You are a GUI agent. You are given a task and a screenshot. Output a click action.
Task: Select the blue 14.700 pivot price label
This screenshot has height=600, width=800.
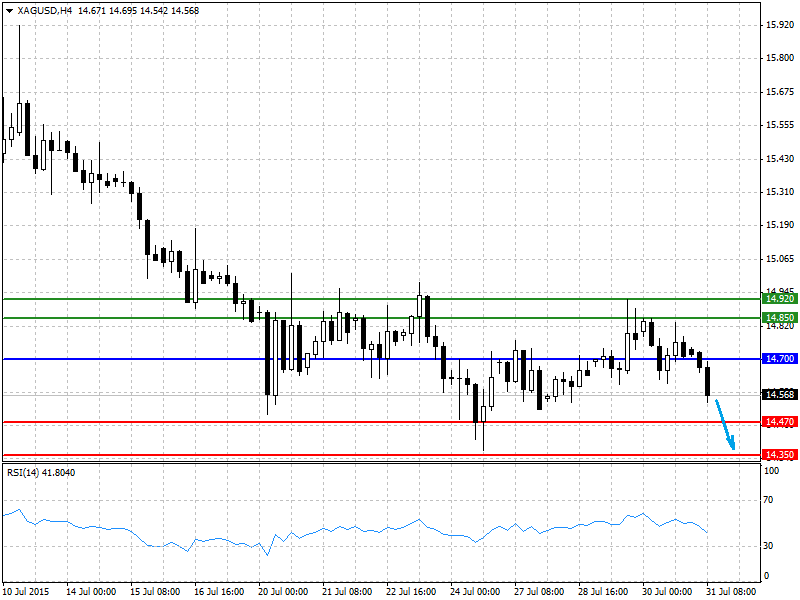pyautogui.click(x=780, y=359)
